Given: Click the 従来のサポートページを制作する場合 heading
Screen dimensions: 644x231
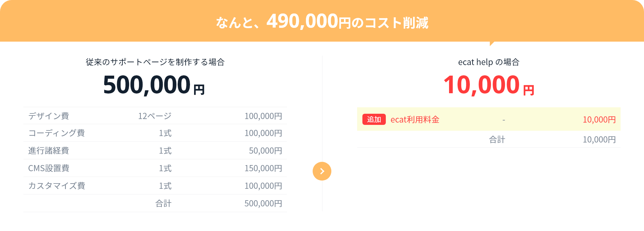Looking at the screenshot, I should (x=155, y=62).
